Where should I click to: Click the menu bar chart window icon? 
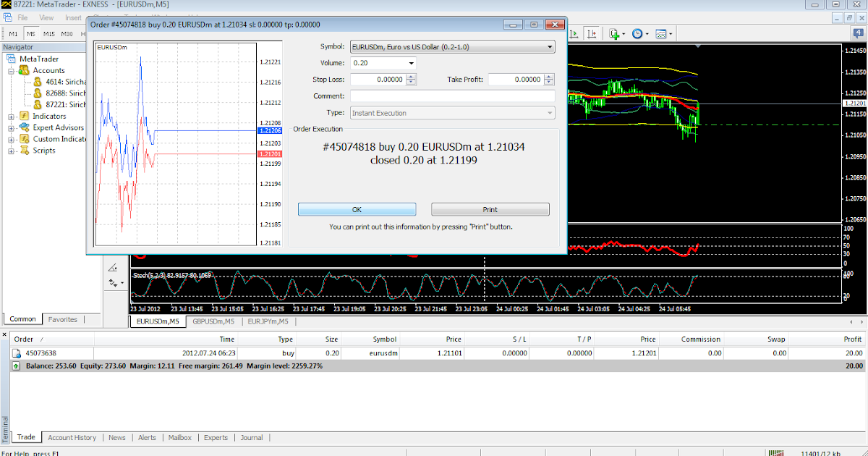click(7, 17)
